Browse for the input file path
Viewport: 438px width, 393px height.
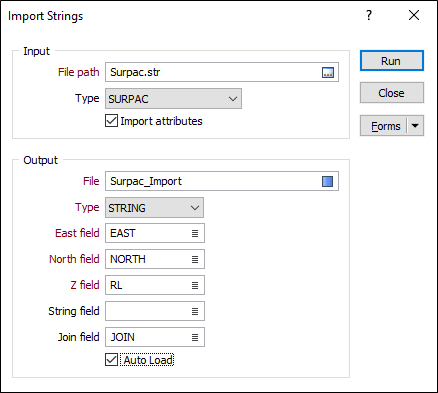328,72
